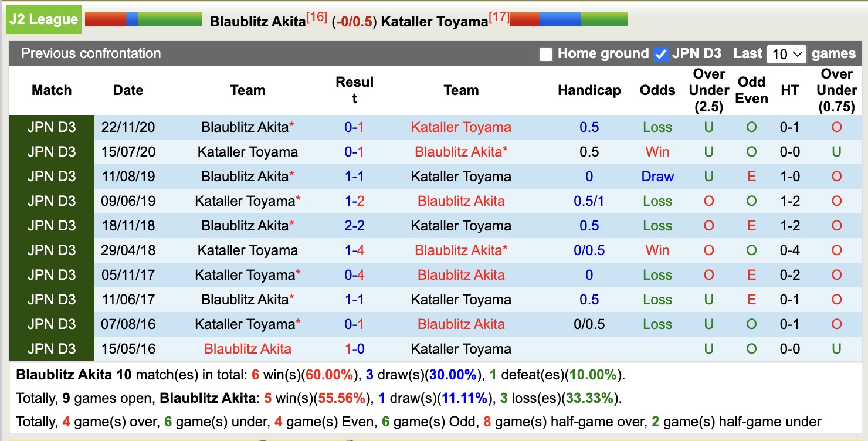Click the "J2 League" badge
Image resolution: width=868 pixels, height=441 pixels.
coord(43,18)
